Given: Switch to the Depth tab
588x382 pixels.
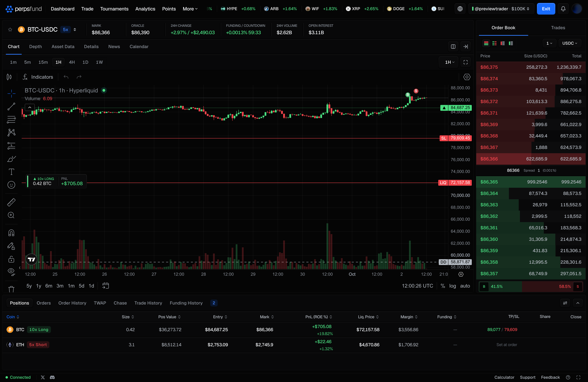Looking at the screenshot, I should (35, 47).
